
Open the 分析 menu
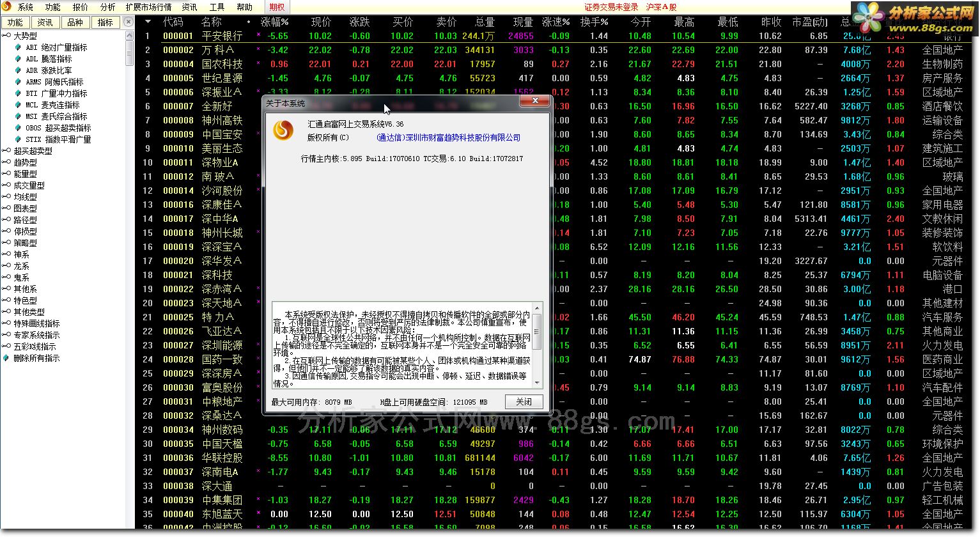coord(108,7)
